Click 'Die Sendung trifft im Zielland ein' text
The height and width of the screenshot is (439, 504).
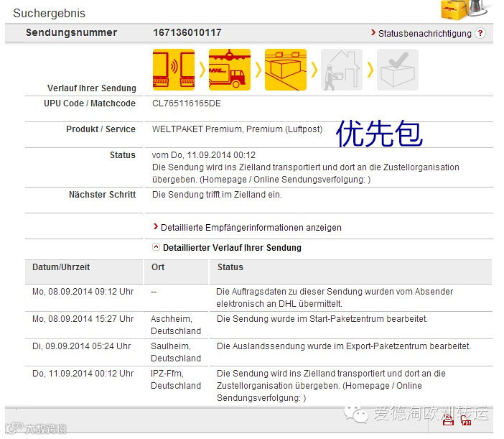(217, 195)
